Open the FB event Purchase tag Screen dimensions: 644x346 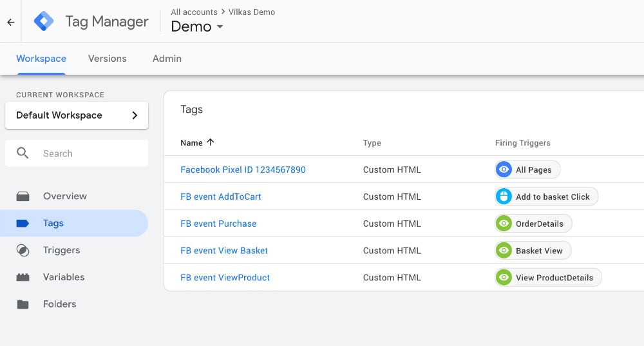[x=218, y=224]
